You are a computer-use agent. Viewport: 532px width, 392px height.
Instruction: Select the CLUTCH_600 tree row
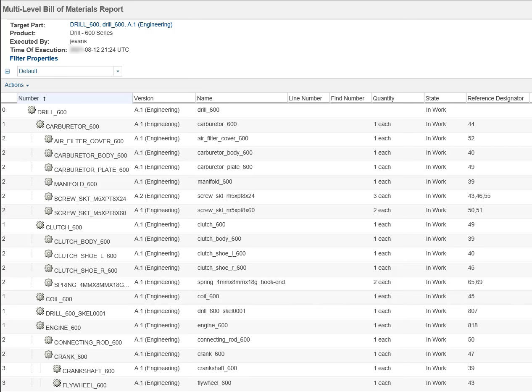[266, 226]
